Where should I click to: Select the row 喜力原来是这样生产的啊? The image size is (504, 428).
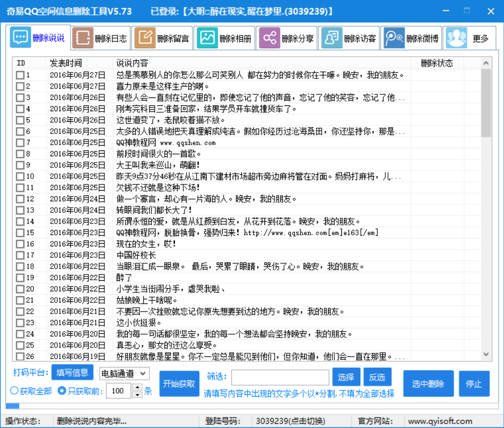pos(247,86)
